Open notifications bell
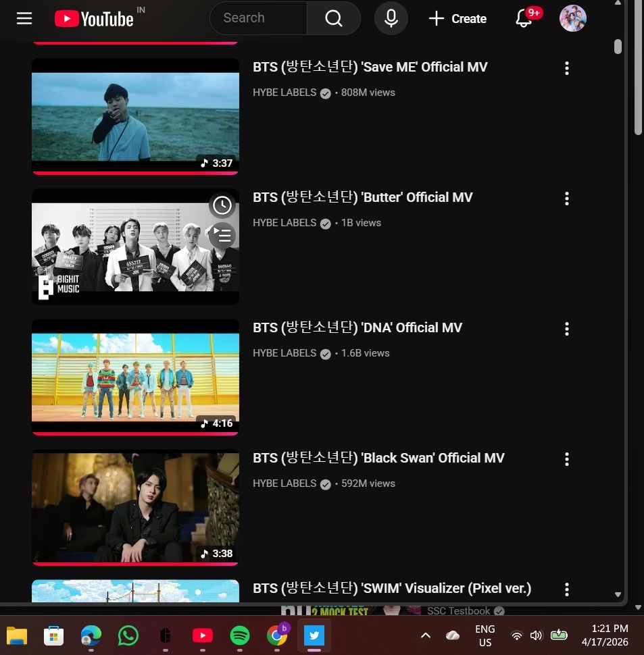 524,18
